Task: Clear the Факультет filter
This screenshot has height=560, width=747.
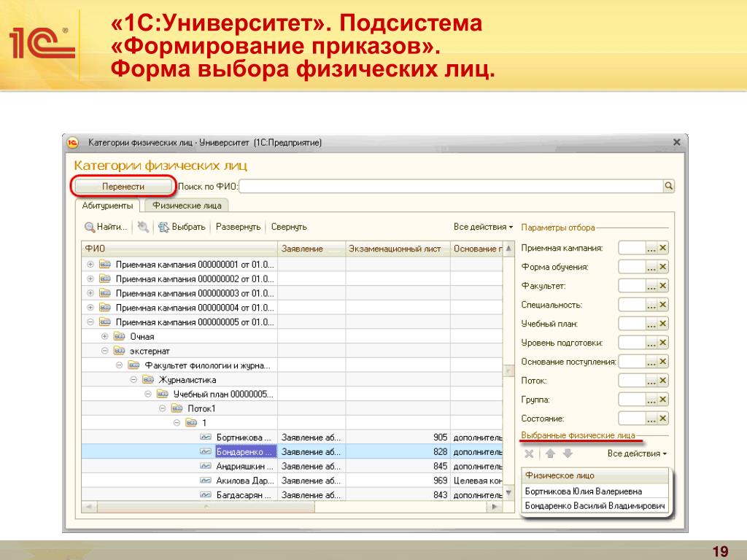Action: [662, 286]
